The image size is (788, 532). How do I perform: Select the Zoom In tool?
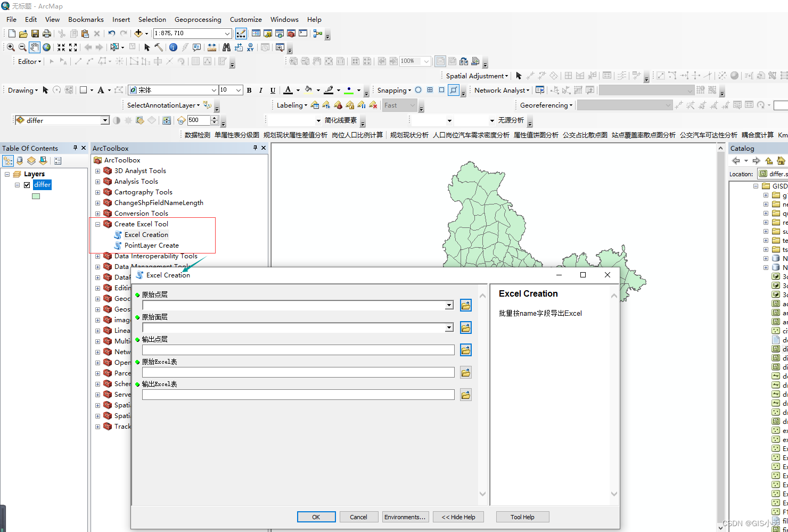click(10, 47)
